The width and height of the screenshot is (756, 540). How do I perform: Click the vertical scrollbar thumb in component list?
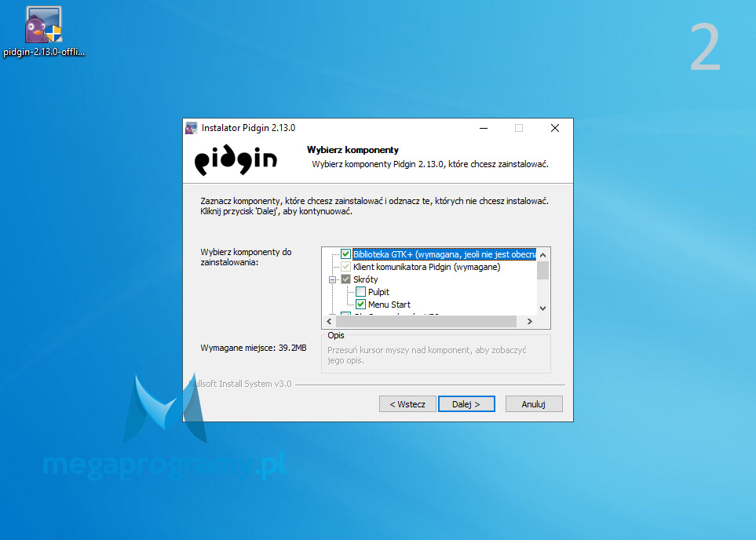pos(543,270)
